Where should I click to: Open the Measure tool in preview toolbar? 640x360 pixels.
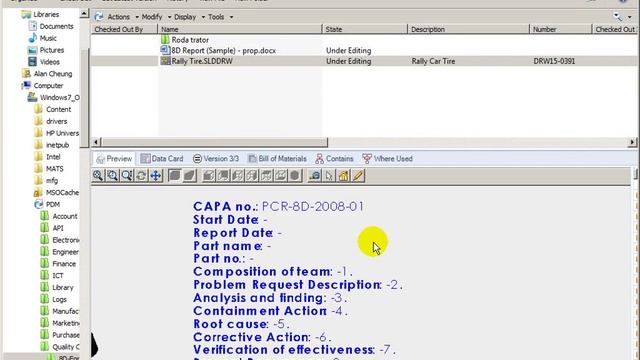click(315, 176)
